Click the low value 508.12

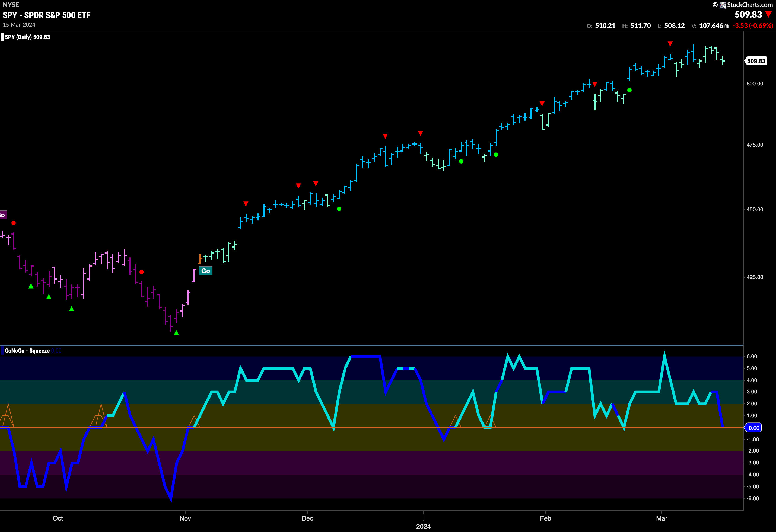point(675,26)
